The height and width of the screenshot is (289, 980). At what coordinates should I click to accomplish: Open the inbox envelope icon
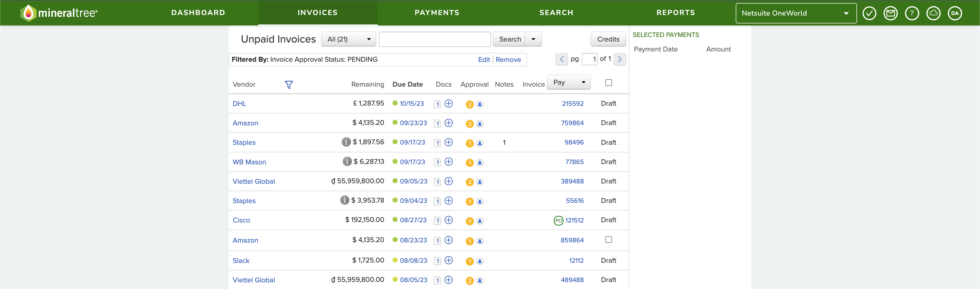pyautogui.click(x=890, y=13)
